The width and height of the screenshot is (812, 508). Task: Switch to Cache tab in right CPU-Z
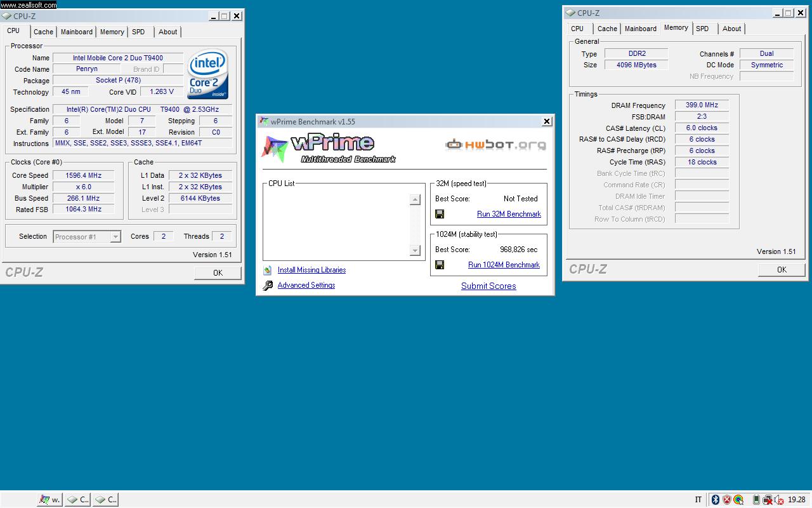607,29
